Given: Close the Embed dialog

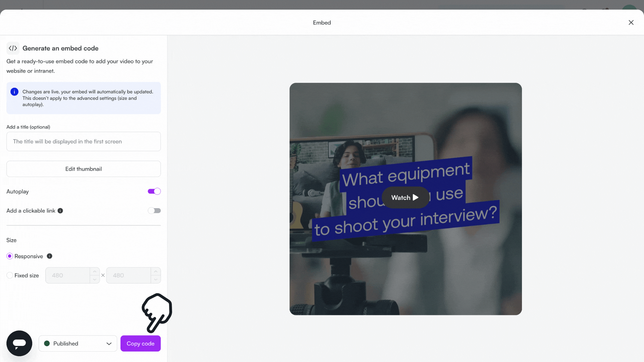Looking at the screenshot, I should click(x=631, y=22).
